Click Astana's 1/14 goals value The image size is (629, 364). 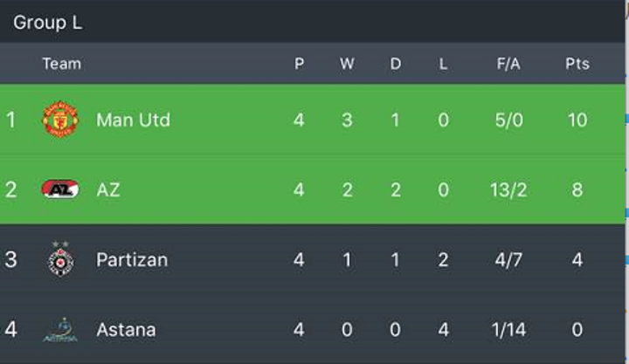click(x=508, y=330)
